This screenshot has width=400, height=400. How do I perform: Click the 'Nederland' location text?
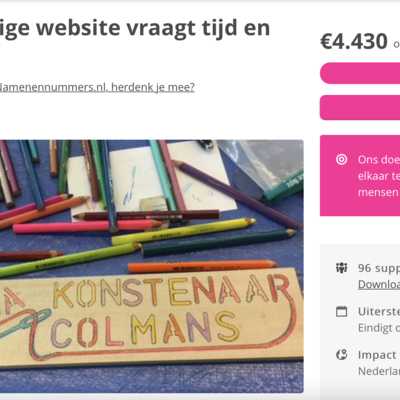tap(379, 371)
